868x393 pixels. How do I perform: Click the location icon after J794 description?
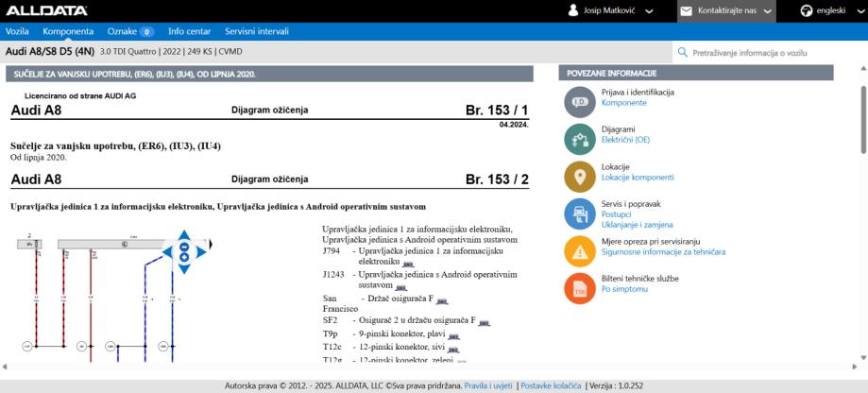pyautogui.click(x=408, y=264)
